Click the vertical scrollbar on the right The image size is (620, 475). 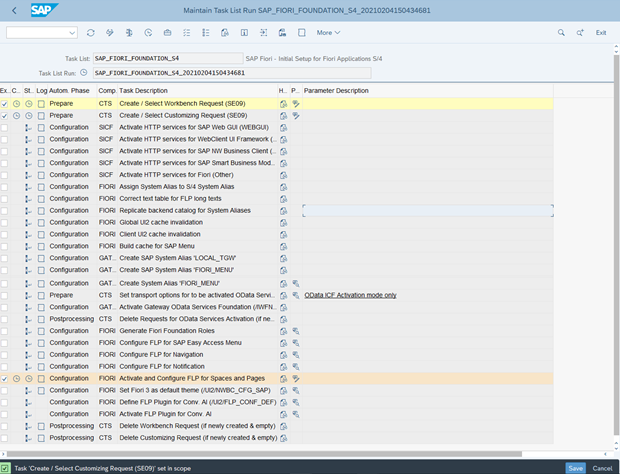(x=616, y=244)
